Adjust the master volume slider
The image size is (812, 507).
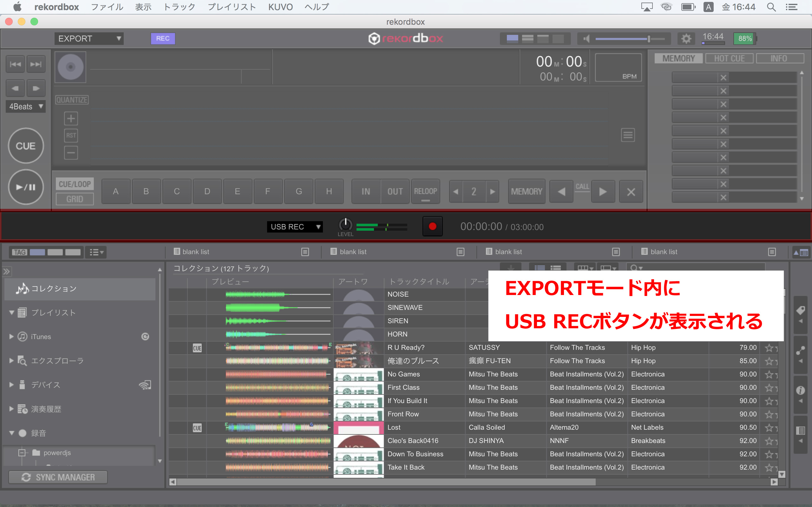(649, 39)
